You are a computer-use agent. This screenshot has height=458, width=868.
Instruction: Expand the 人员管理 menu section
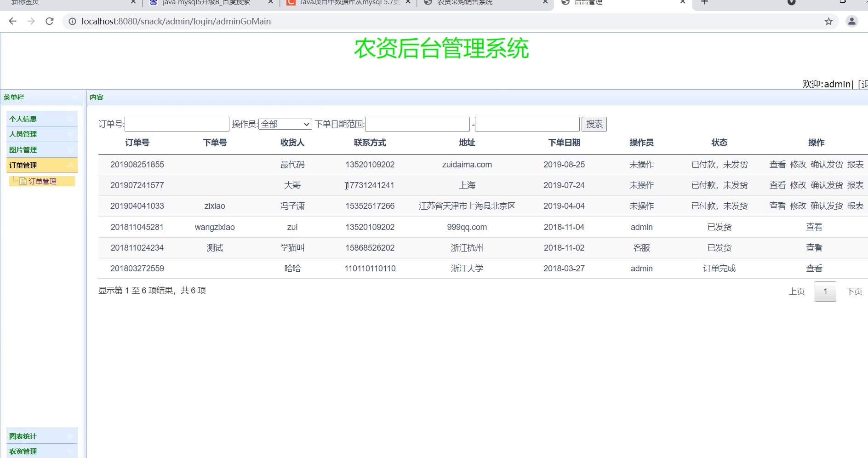point(41,134)
